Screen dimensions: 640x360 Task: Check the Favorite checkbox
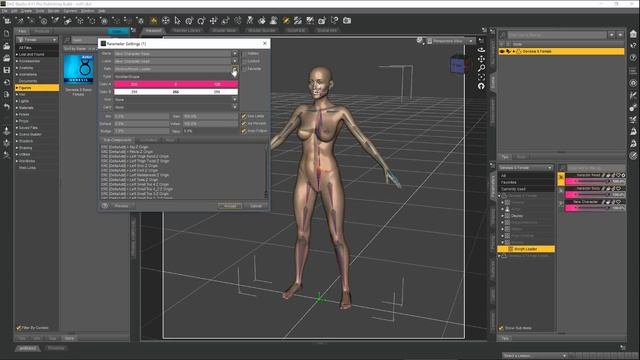point(244,69)
